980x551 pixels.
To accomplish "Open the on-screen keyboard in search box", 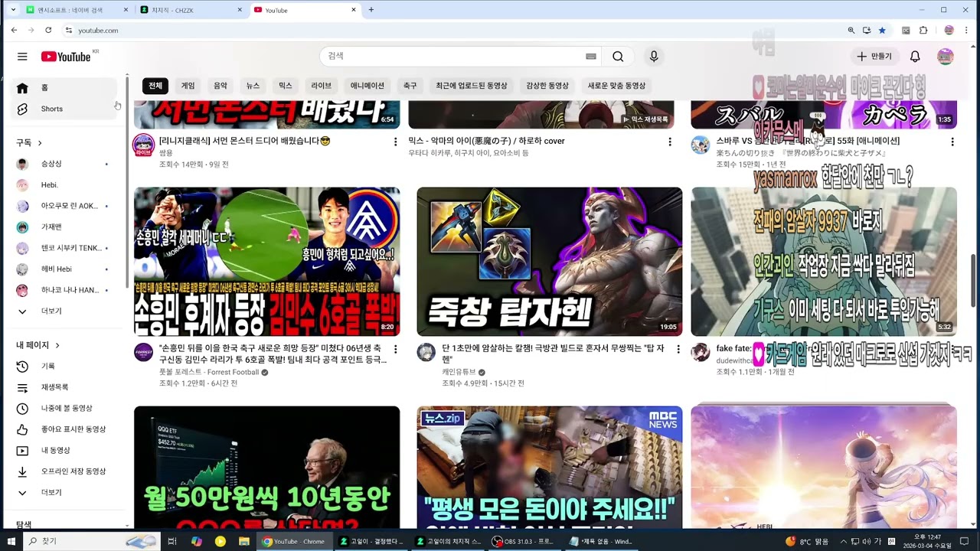I will (x=591, y=57).
